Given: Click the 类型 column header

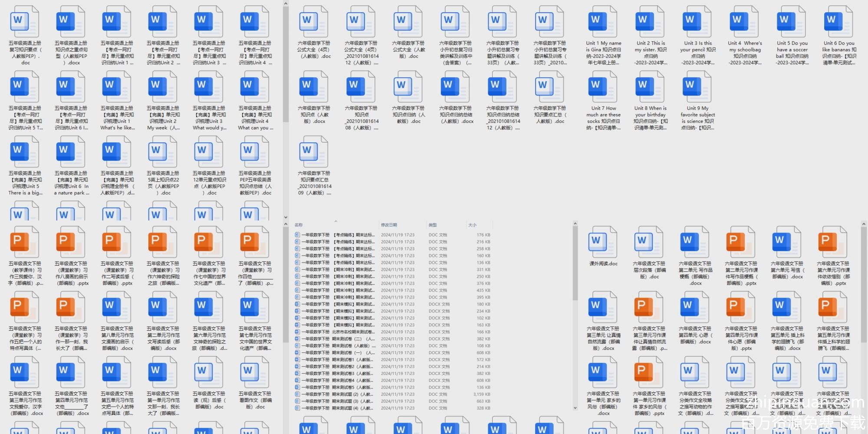Looking at the screenshot, I should tap(433, 225).
